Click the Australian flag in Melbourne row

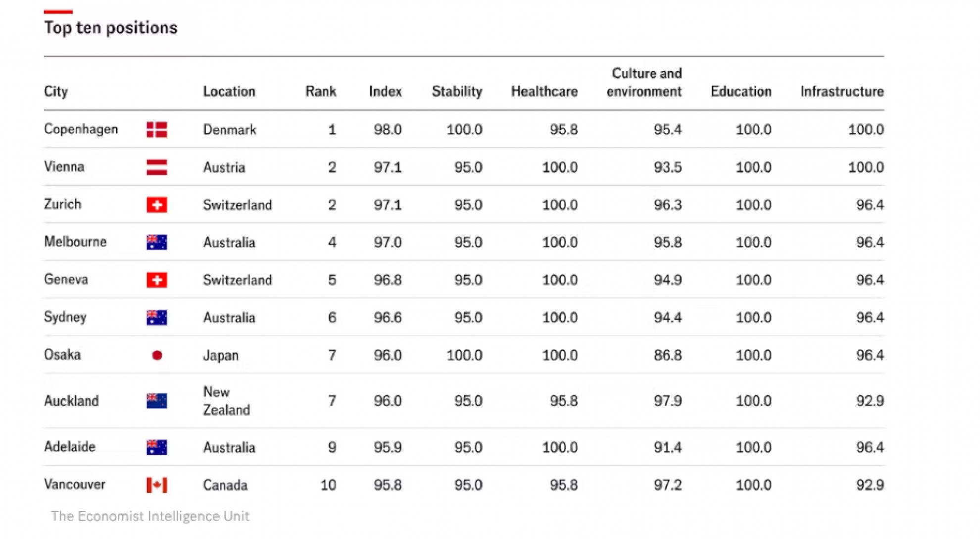[x=157, y=242]
